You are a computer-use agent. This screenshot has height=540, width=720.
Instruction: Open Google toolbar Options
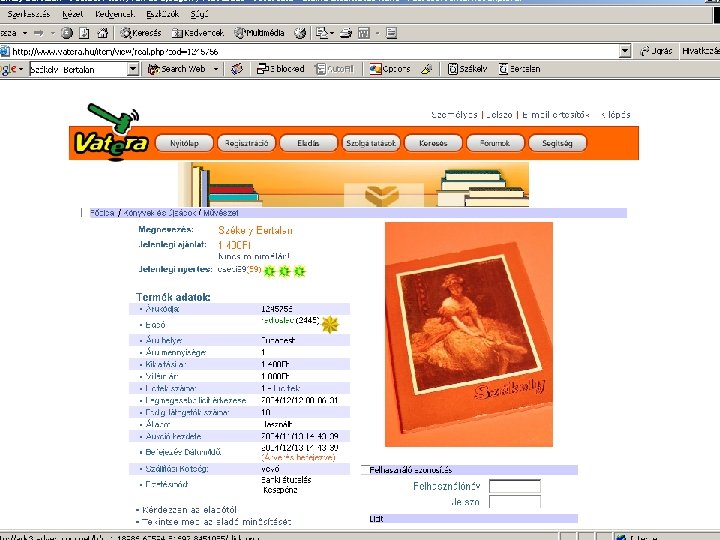[390, 69]
